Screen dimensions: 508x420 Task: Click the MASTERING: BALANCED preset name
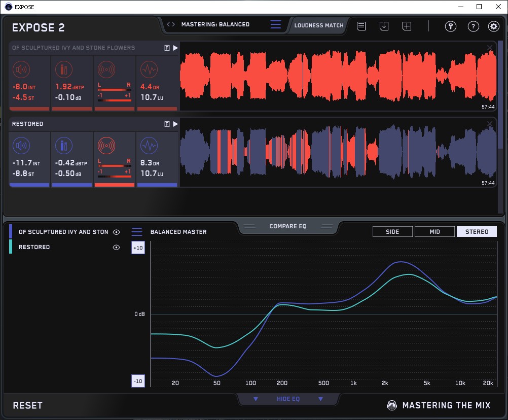[x=215, y=24]
